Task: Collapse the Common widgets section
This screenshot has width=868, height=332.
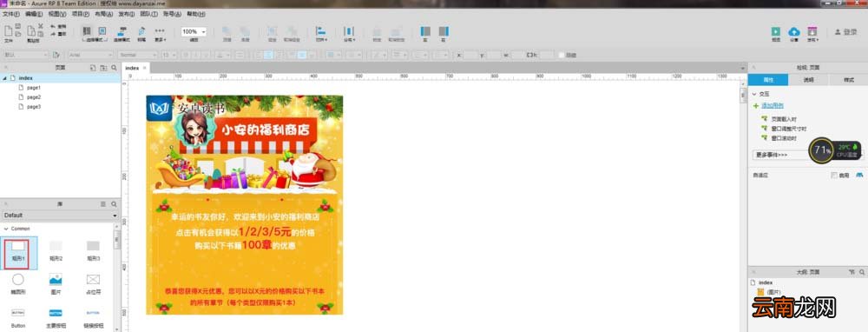Action: tap(5, 229)
